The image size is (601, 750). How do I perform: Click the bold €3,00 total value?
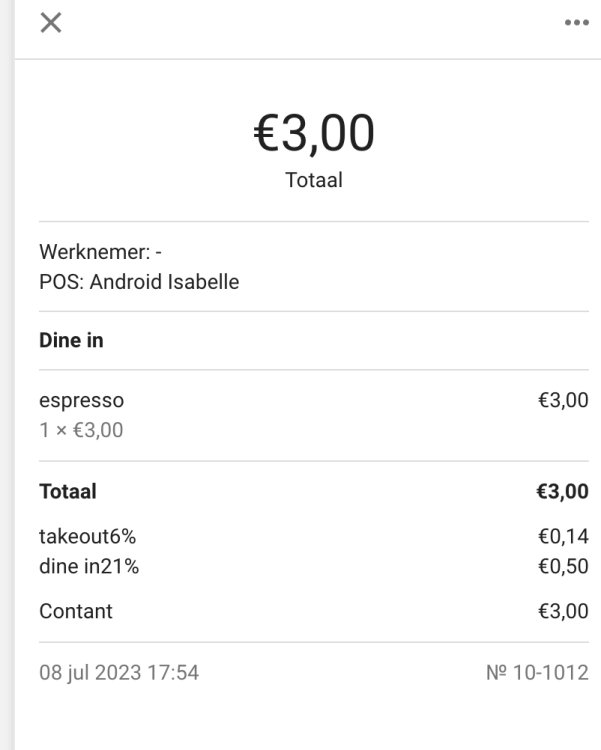[x=562, y=492]
